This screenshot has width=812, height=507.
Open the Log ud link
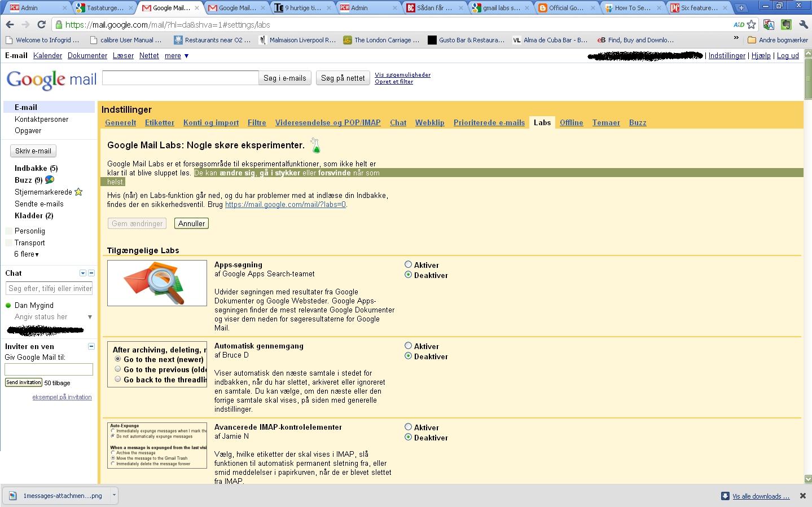click(x=788, y=56)
